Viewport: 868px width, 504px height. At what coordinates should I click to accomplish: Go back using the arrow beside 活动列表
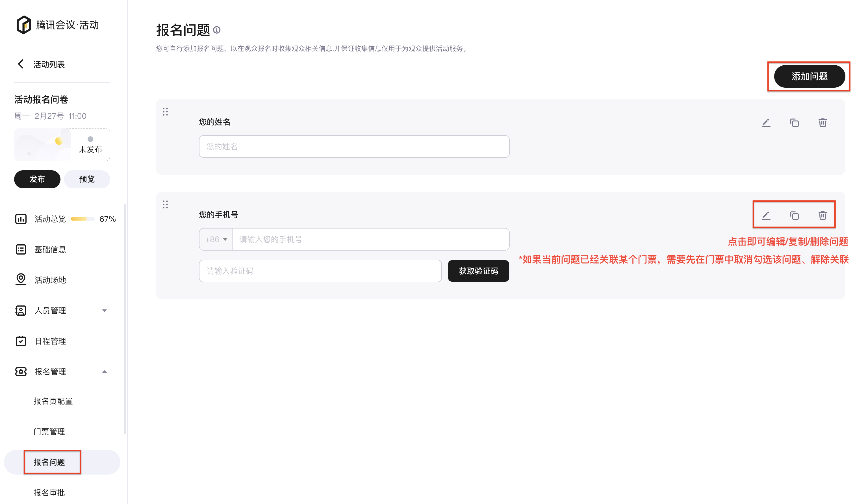click(21, 64)
